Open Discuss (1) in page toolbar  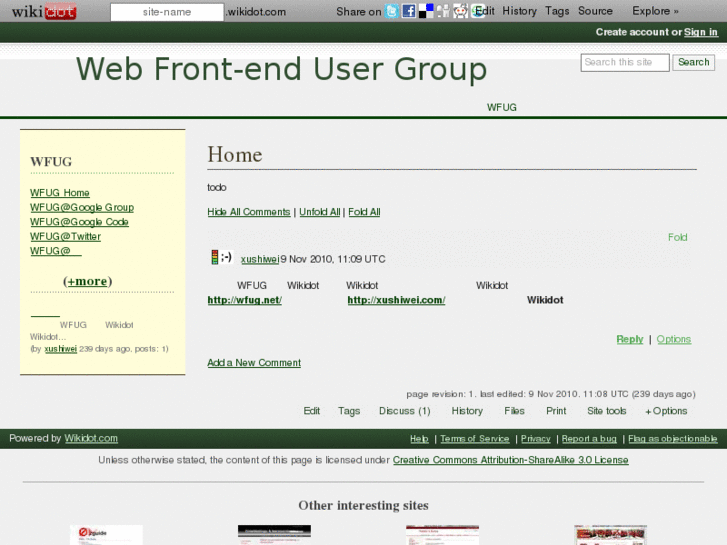click(x=404, y=411)
